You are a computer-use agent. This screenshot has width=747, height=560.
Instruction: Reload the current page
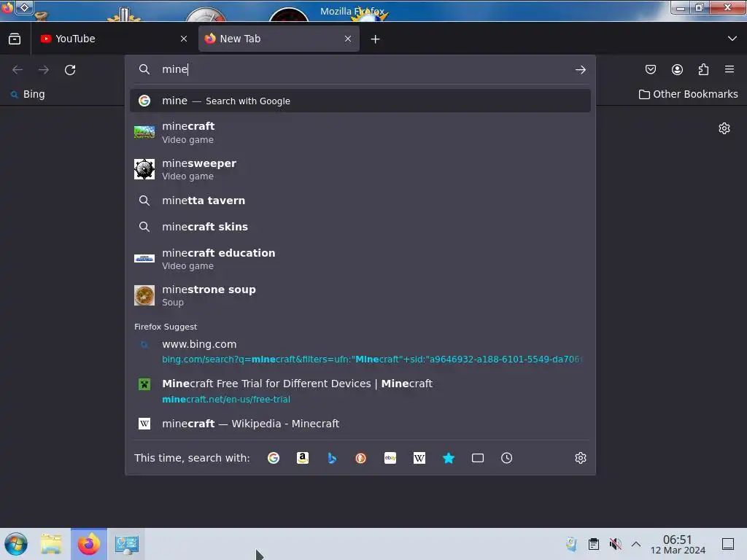tap(70, 70)
